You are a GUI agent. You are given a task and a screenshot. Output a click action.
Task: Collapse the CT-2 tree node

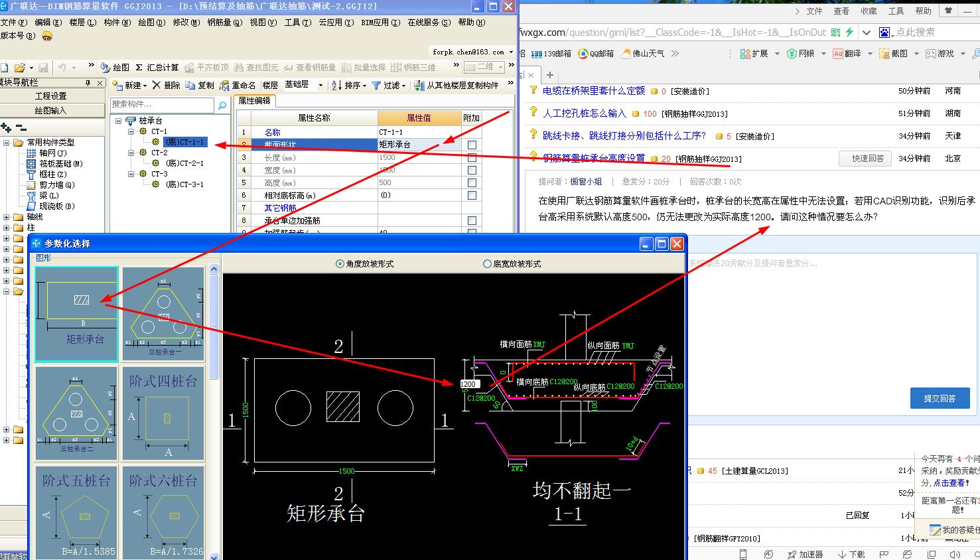point(131,153)
